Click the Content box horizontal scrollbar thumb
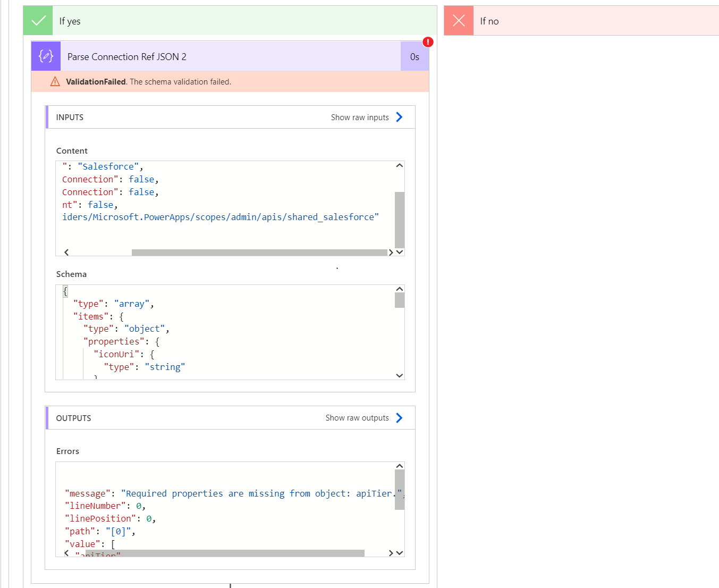 pos(259,253)
